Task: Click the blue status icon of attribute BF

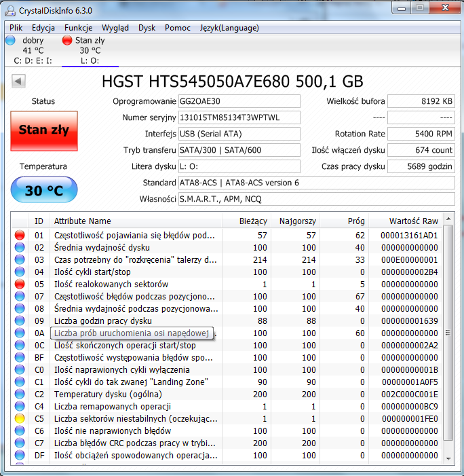Action: pyautogui.click(x=20, y=357)
